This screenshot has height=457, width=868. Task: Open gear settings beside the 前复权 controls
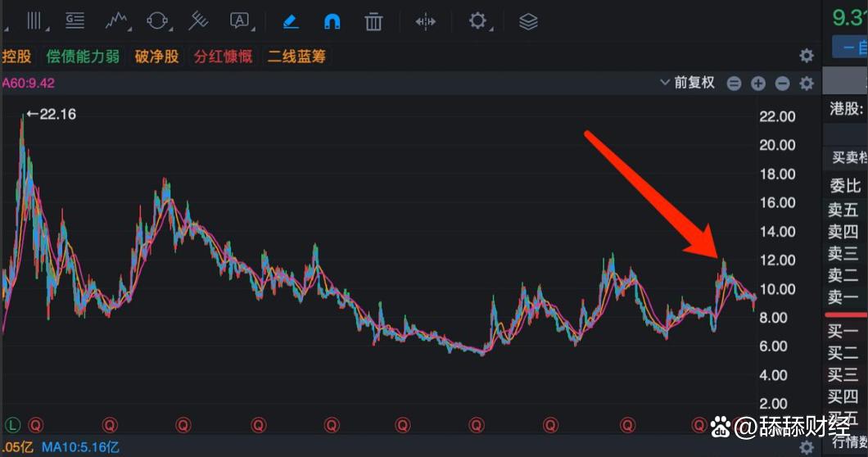(x=807, y=84)
